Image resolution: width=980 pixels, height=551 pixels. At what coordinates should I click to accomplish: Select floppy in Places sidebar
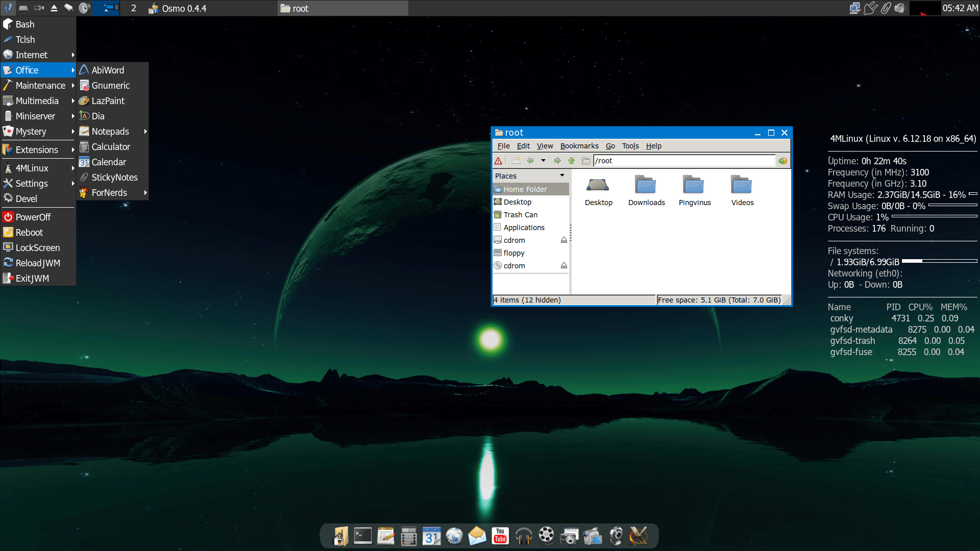tap(530, 253)
